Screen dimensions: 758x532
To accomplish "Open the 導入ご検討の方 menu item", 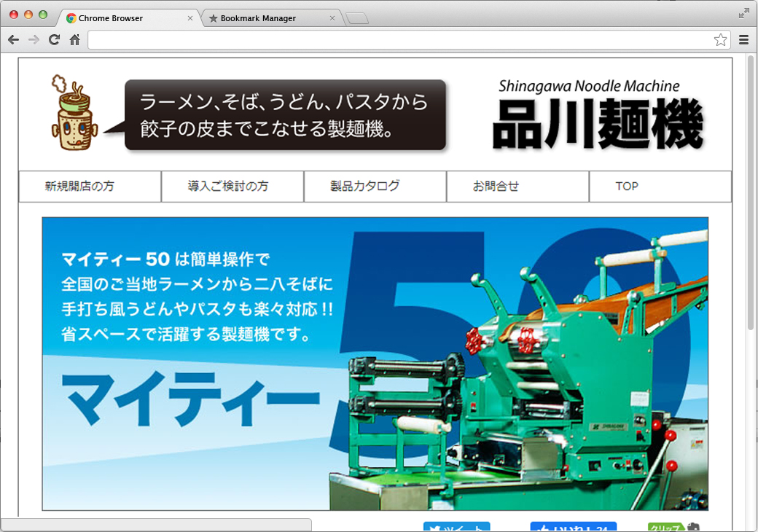I will tap(233, 187).
